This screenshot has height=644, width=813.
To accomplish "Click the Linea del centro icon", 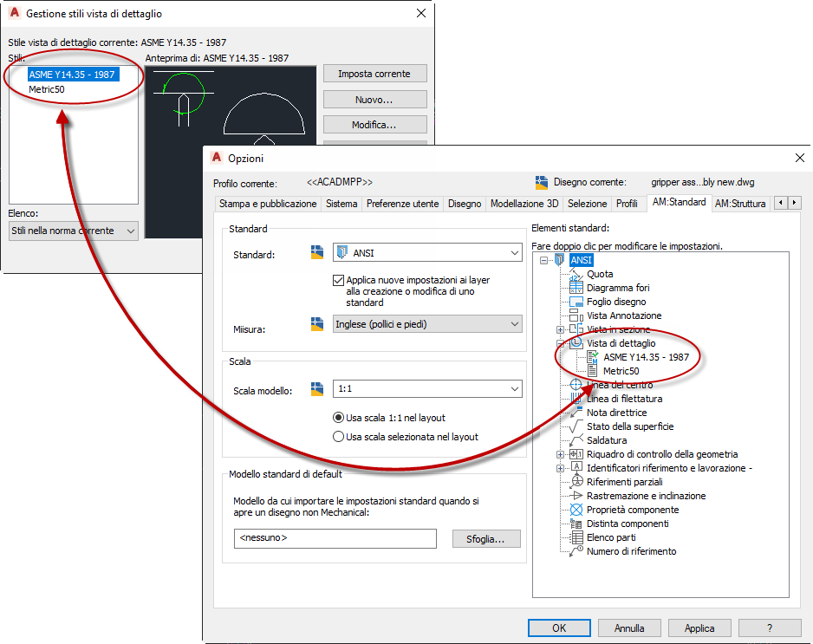I will [576, 385].
